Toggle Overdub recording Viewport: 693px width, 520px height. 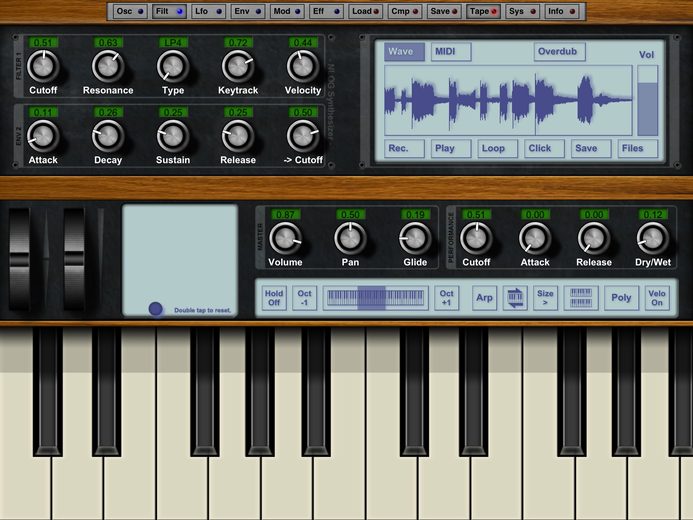pyautogui.click(x=560, y=52)
